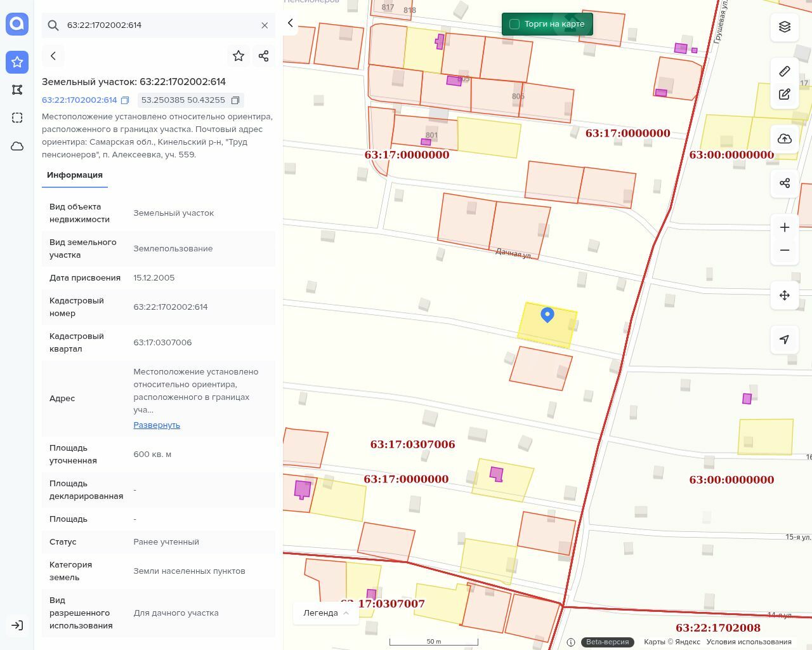This screenshot has height=650, width=812.
Task: Click the cloud upload icon
Action: [x=785, y=139]
